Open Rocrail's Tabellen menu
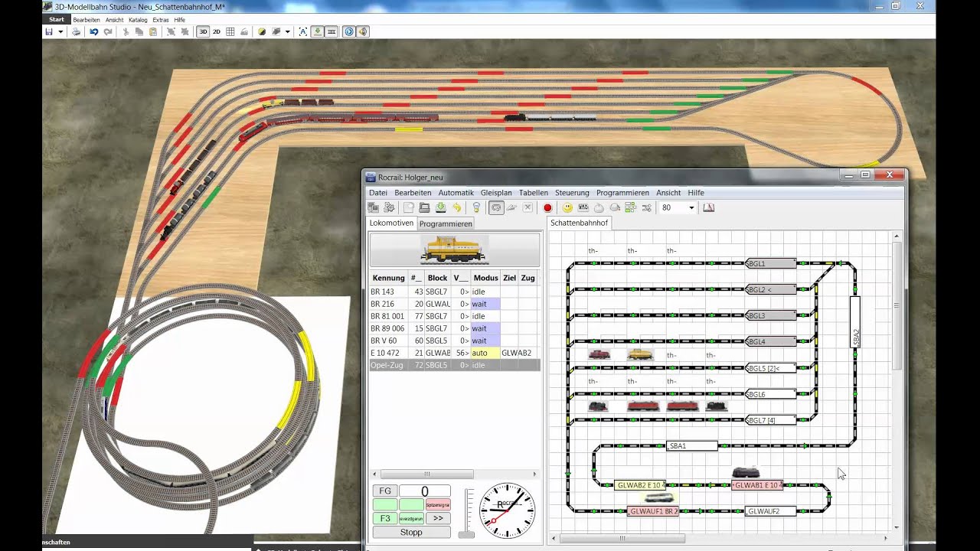Image resolution: width=980 pixels, height=551 pixels. coord(533,193)
